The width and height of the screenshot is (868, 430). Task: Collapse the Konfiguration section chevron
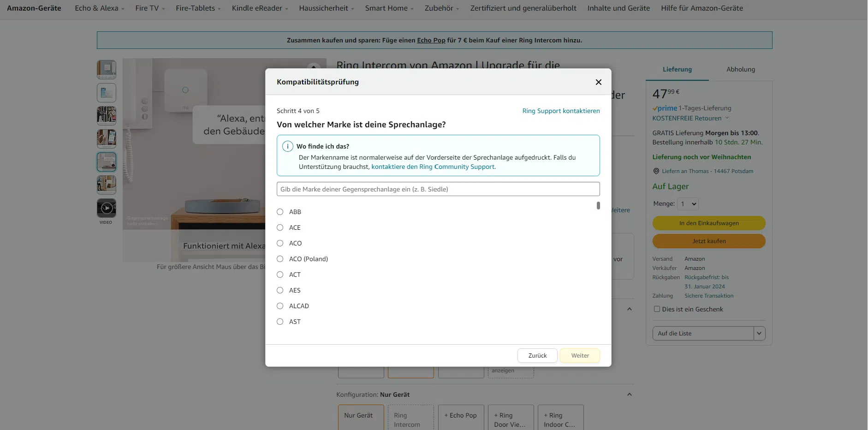[x=630, y=394]
